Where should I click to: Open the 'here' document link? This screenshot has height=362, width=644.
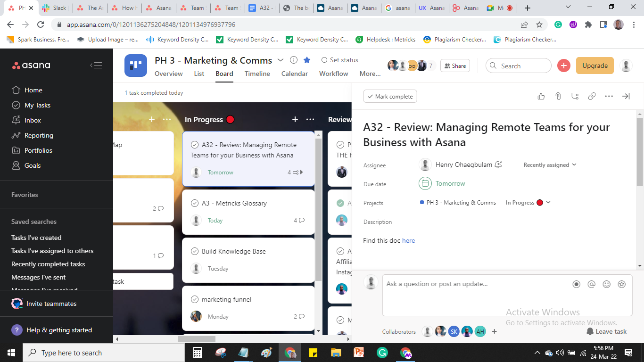[x=409, y=240]
